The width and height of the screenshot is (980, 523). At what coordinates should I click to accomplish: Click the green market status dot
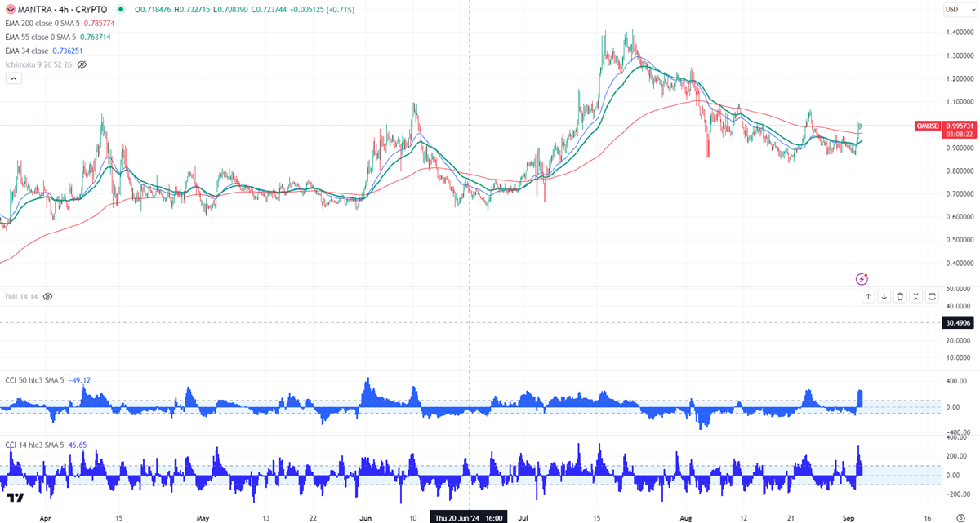(121, 10)
